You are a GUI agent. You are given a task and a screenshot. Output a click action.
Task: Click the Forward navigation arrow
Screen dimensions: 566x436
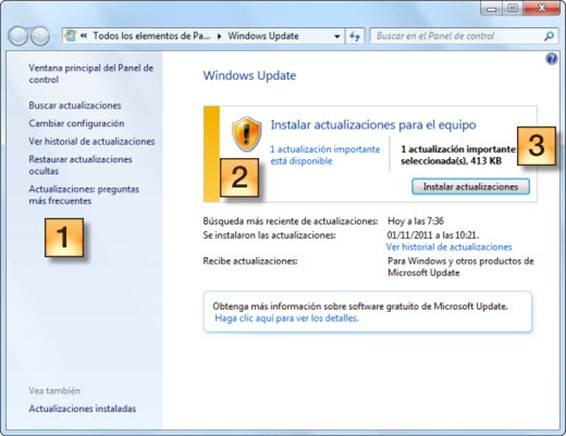click(x=40, y=36)
